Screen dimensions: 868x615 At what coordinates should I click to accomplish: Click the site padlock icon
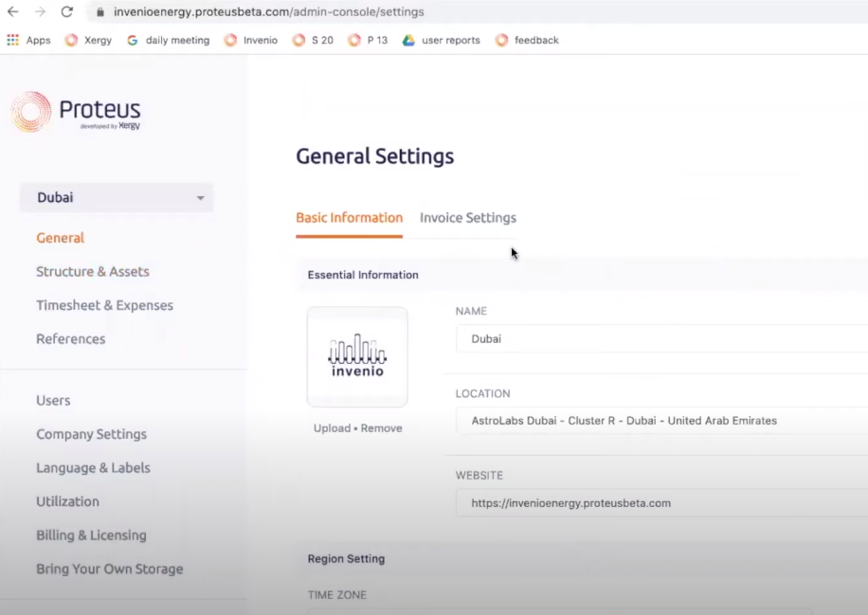pos(99,12)
